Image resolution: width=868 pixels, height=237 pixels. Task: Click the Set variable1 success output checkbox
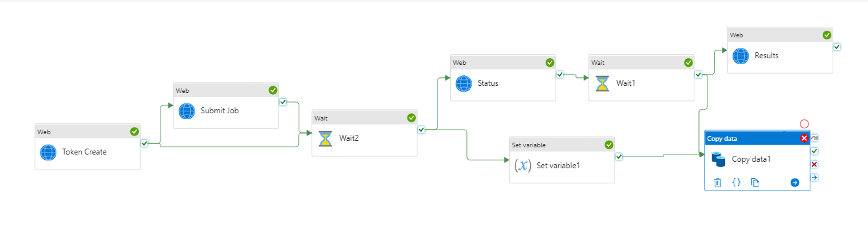coord(619,156)
